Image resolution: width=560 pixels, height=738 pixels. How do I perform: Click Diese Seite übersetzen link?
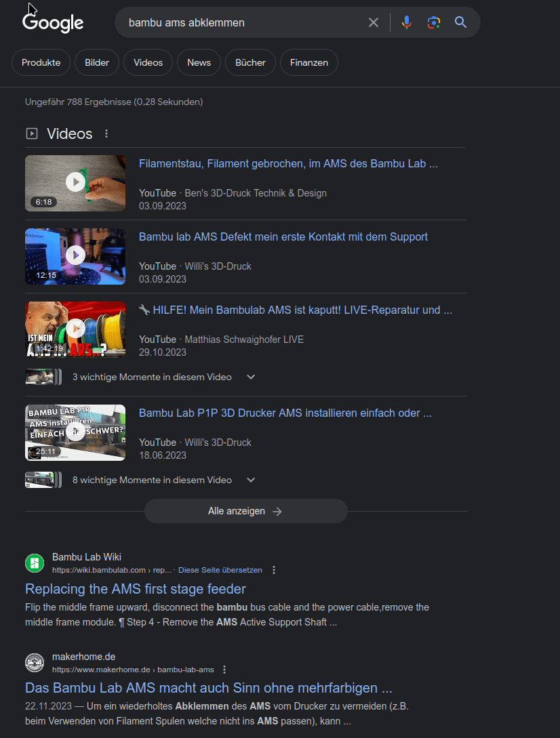[220, 570]
